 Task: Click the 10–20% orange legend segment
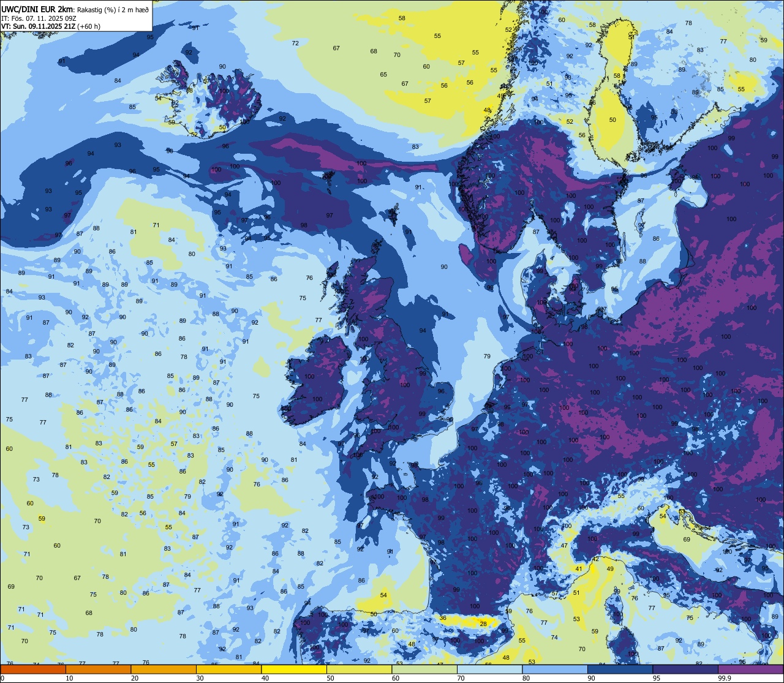(98, 669)
